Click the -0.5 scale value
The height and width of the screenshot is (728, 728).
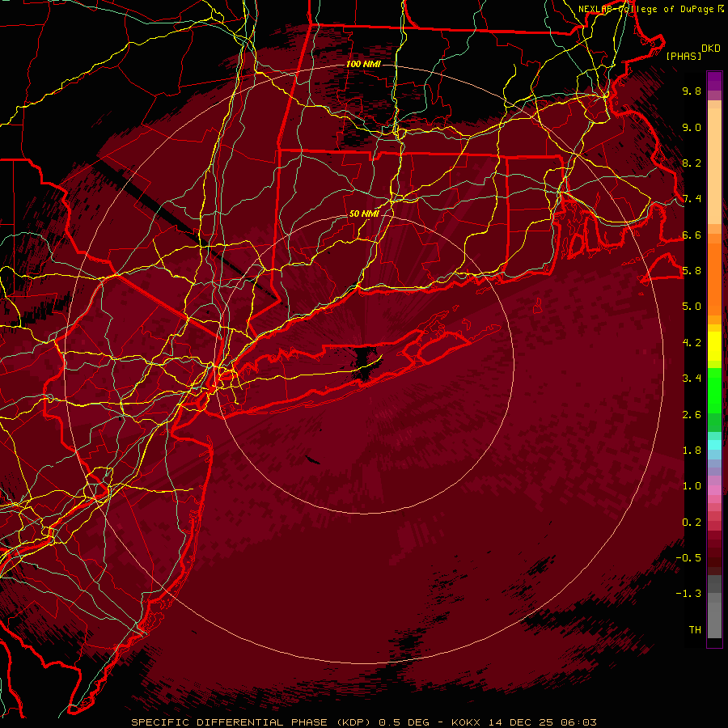pyautogui.click(x=688, y=558)
